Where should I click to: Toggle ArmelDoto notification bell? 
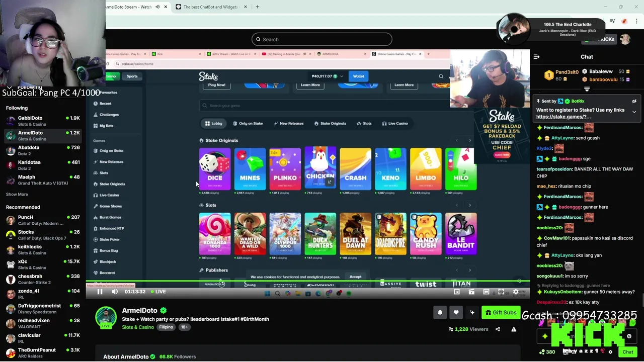click(440, 313)
